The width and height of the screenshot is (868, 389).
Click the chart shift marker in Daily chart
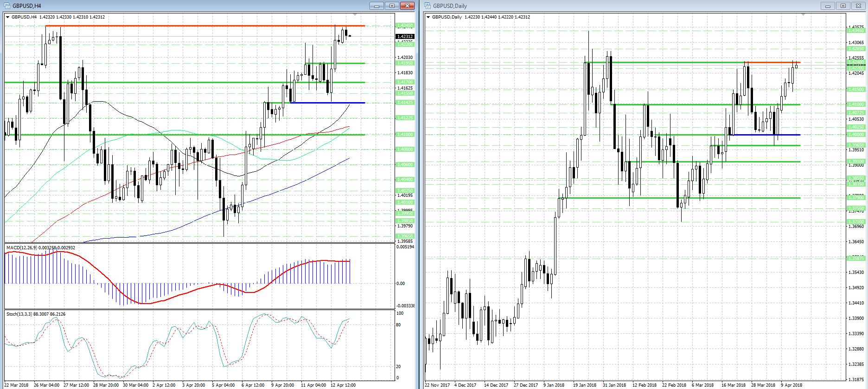803,14
